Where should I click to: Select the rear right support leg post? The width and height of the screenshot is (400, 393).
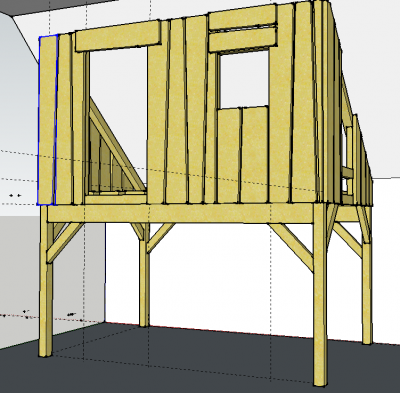point(367,277)
